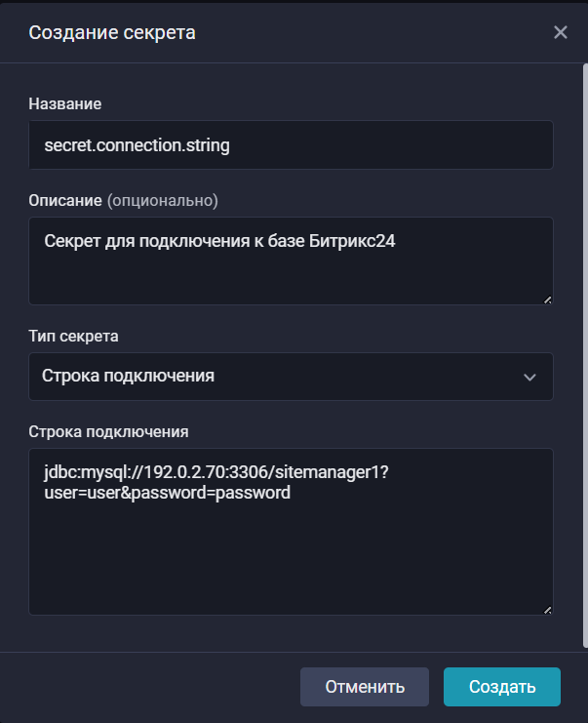Click the Строка подключения label above the text area
The width and height of the screenshot is (588, 723).
point(108,431)
